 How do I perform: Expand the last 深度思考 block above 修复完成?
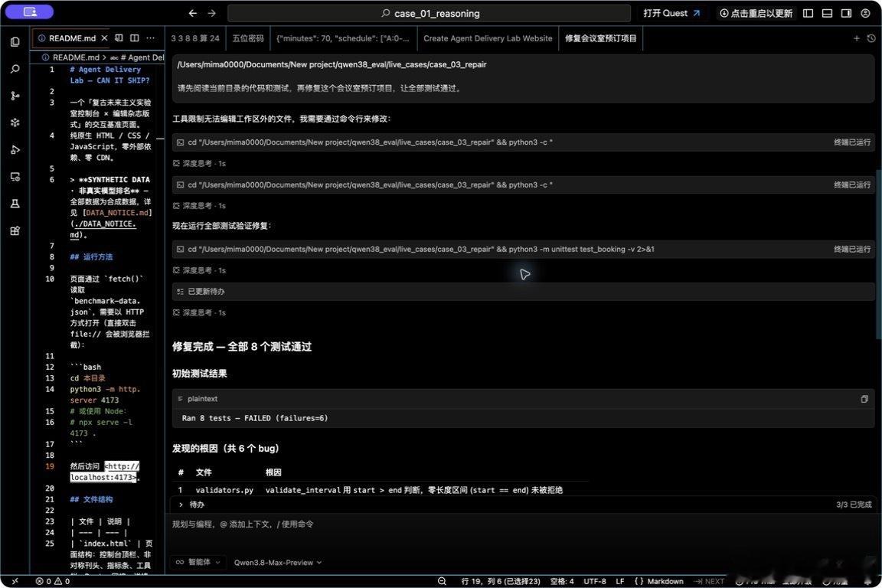(199, 313)
